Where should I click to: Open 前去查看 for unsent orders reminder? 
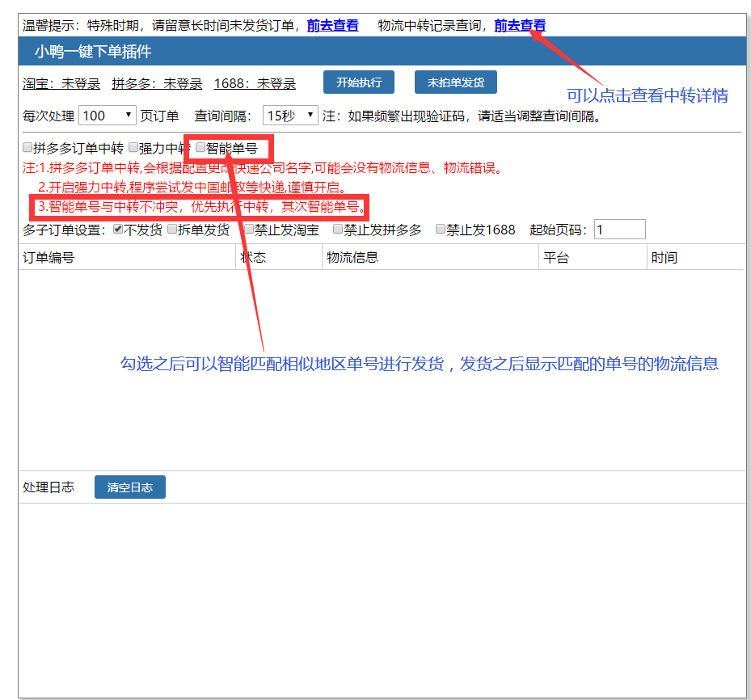pos(334,25)
